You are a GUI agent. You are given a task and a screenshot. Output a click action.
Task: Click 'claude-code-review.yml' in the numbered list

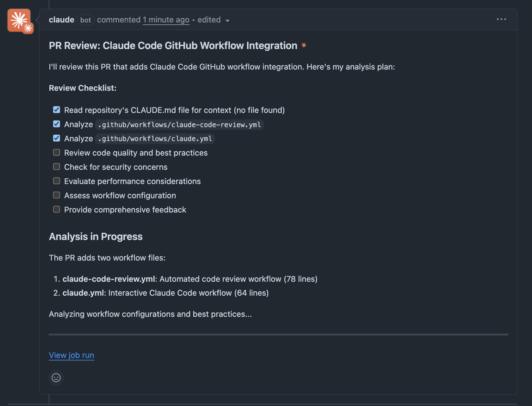[x=109, y=279]
